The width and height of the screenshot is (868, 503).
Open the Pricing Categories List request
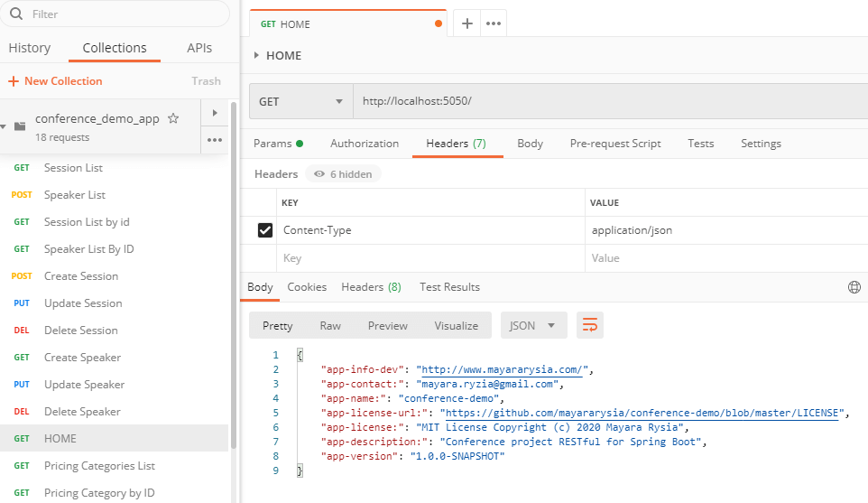tap(114, 466)
